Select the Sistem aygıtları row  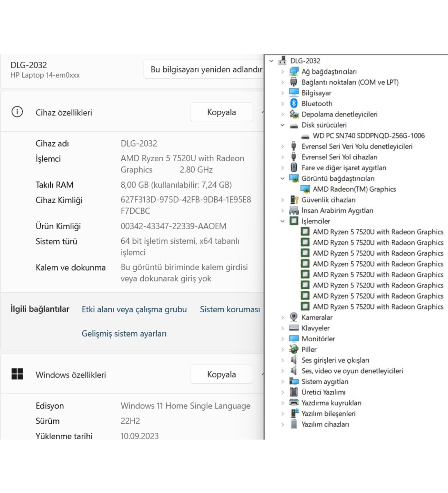[x=325, y=381]
